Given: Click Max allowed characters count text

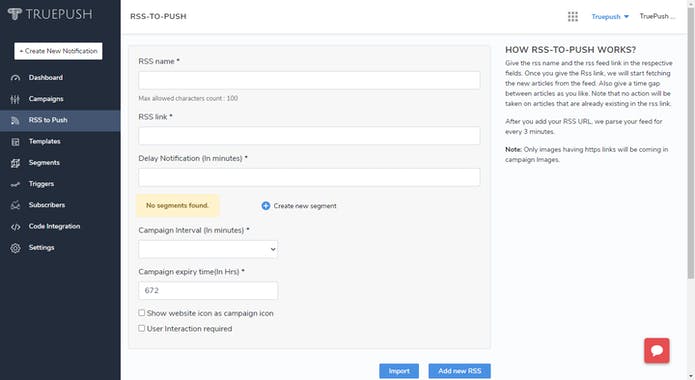Looking at the screenshot, I should click(x=188, y=98).
